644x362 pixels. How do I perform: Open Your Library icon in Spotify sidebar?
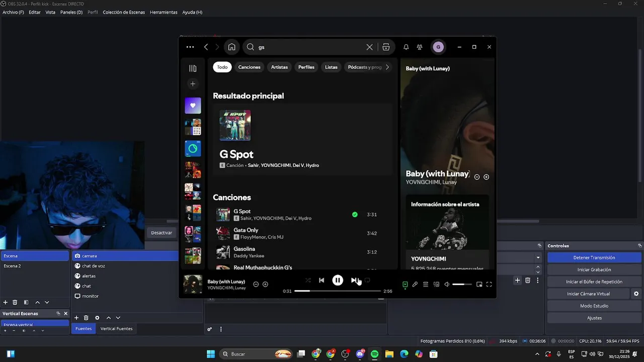click(193, 68)
